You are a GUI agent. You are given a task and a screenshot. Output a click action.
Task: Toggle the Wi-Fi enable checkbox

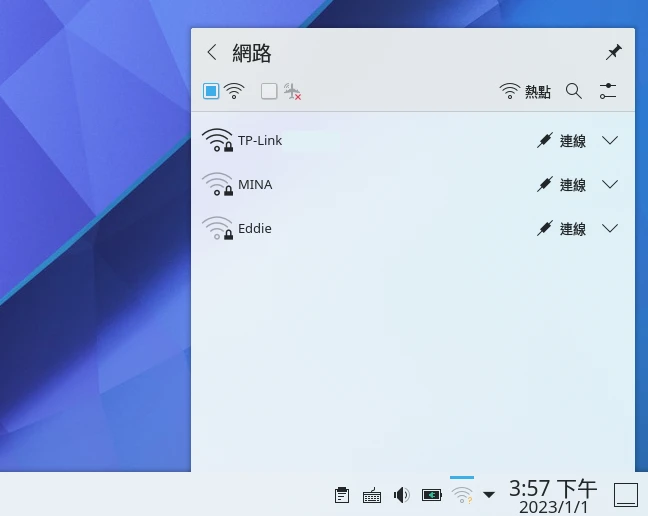coord(211,91)
